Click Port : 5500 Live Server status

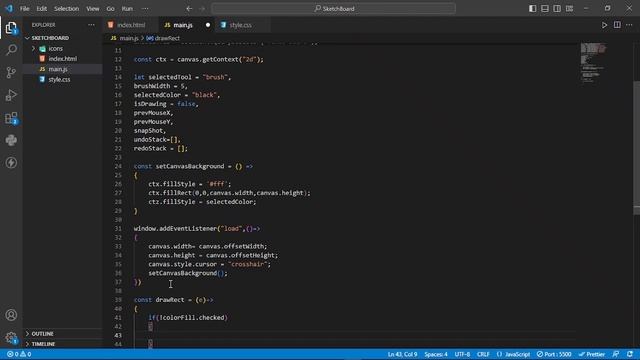554,354
